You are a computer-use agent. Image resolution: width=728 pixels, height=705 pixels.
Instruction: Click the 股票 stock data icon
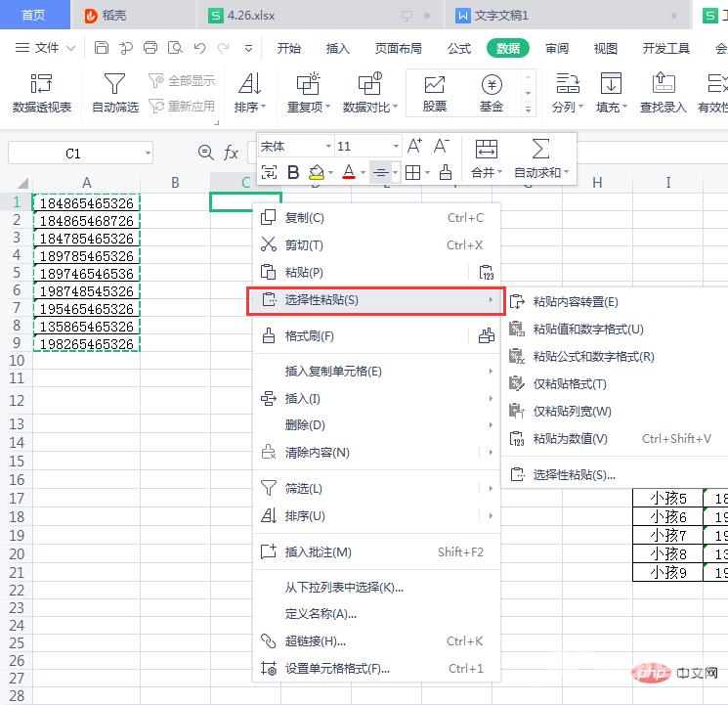(434, 85)
